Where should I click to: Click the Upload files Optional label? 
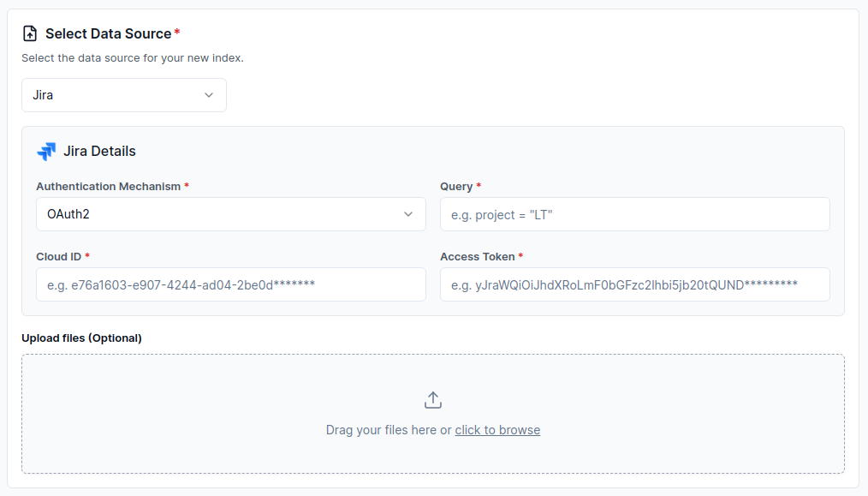[81, 338]
